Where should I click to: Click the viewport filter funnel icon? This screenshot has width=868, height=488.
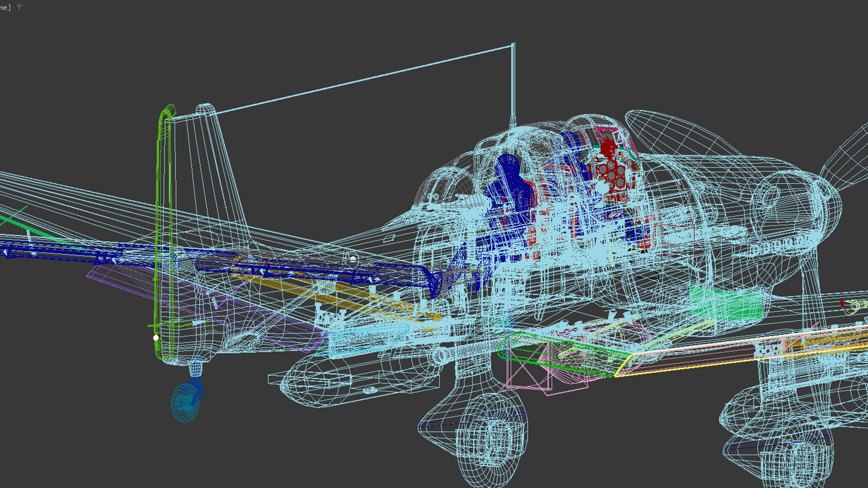pos(20,8)
